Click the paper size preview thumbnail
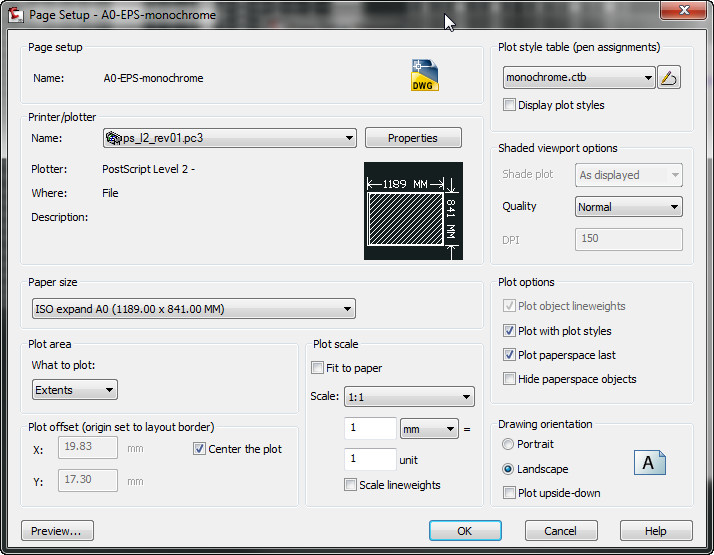The width and height of the screenshot is (714, 555). click(x=413, y=211)
